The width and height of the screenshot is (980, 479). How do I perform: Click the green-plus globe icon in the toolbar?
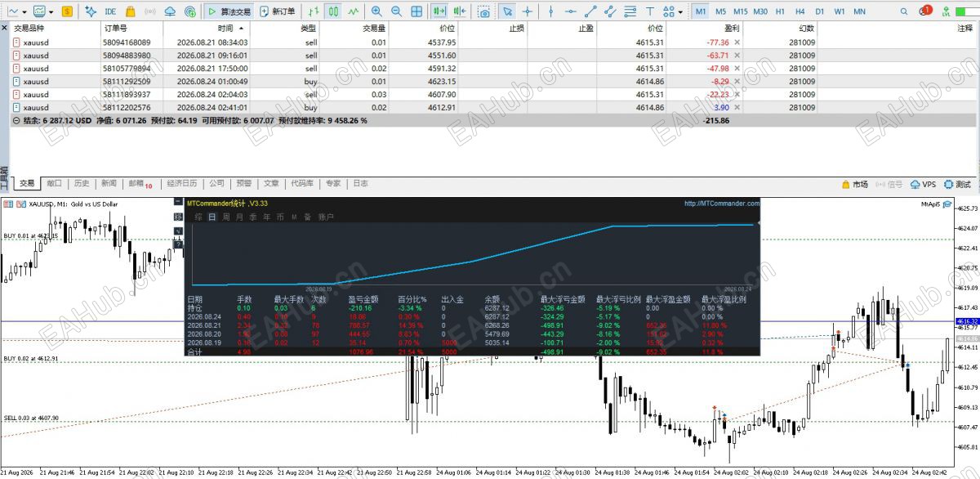tap(190, 12)
